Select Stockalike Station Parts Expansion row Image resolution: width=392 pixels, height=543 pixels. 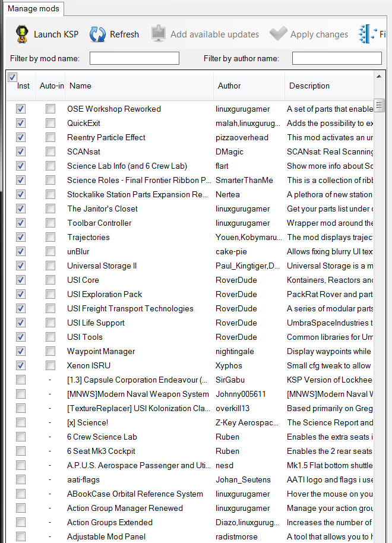pos(190,194)
